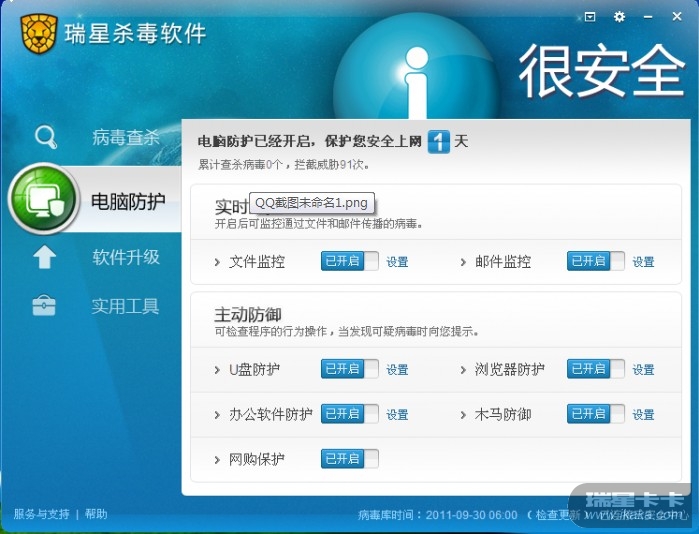This screenshot has height=534, width=699.
Task: Open the title bar dropdown menu icon
Action: click(x=590, y=17)
